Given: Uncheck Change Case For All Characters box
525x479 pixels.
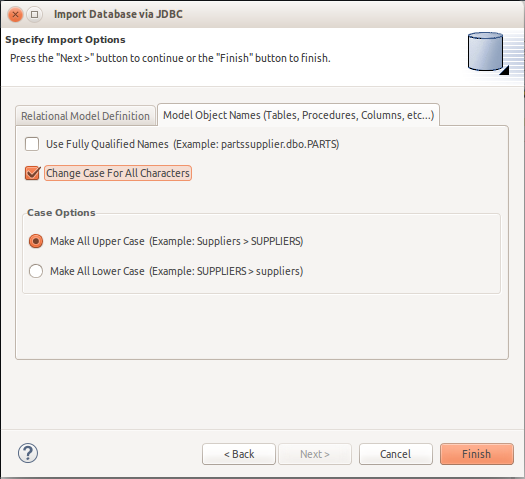Looking at the screenshot, I should coord(32,173).
